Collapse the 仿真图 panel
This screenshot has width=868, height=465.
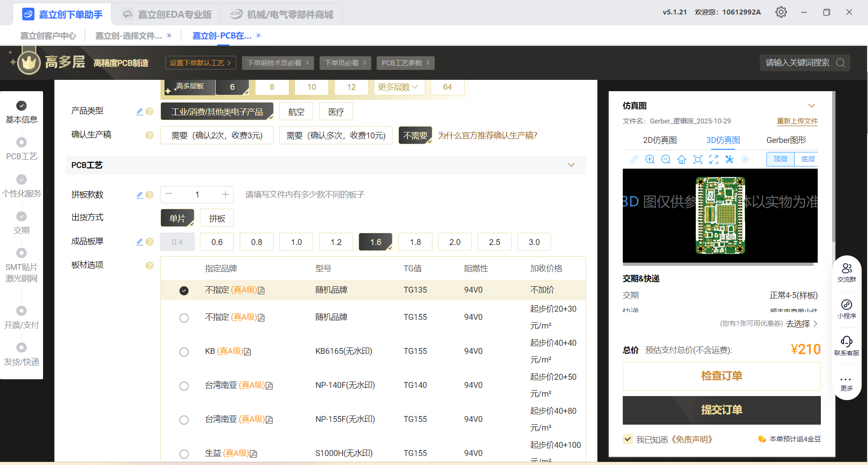pos(812,106)
